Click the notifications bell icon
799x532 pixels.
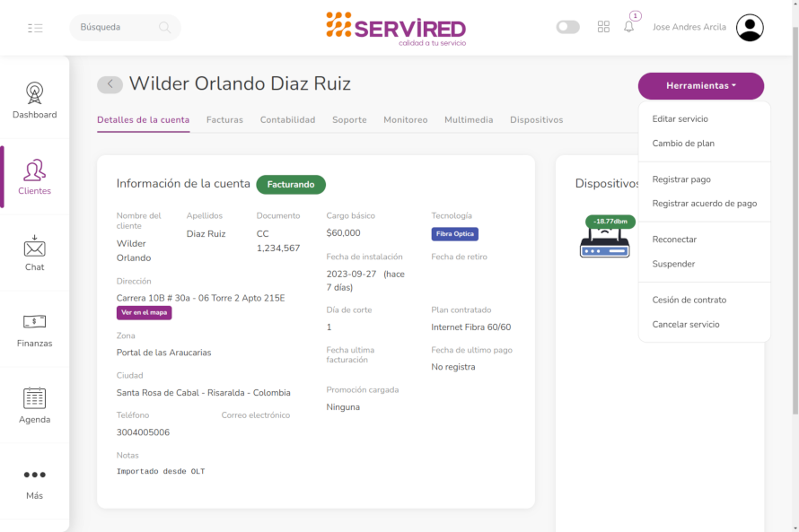tap(628, 27)
